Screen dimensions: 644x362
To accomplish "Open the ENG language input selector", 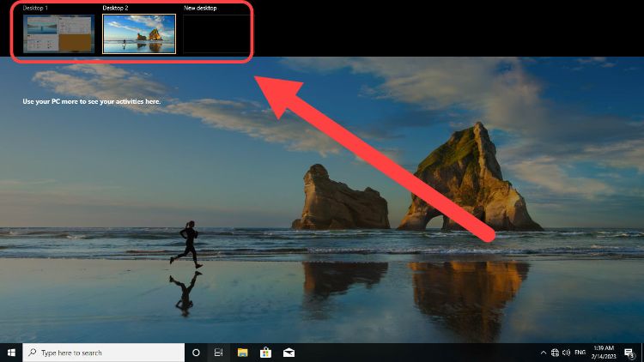I will 581,353.
